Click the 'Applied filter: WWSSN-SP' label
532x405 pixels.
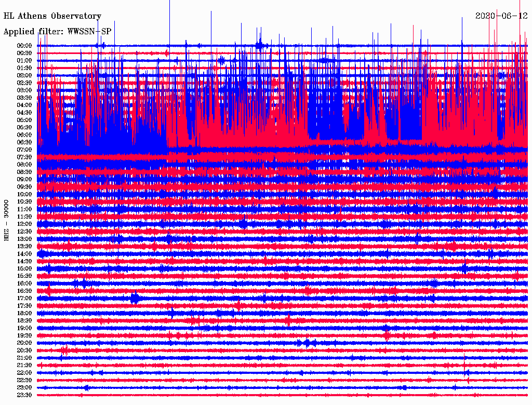click(57, 32)
